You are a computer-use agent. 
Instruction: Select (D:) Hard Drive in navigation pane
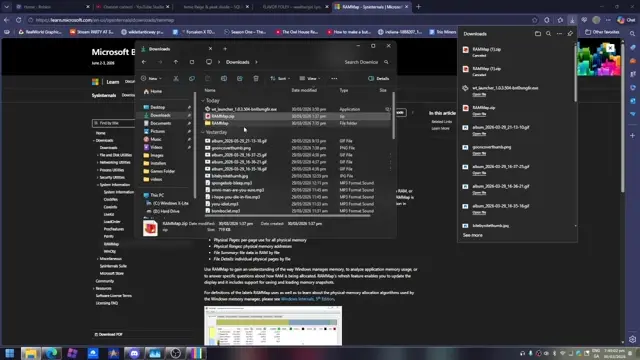[166, 211]
